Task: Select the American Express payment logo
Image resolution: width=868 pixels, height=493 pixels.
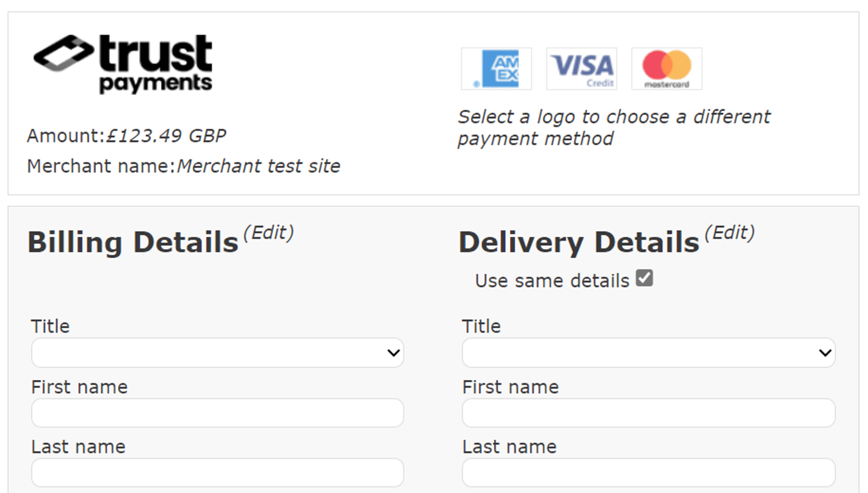Action: coord(497,69)
